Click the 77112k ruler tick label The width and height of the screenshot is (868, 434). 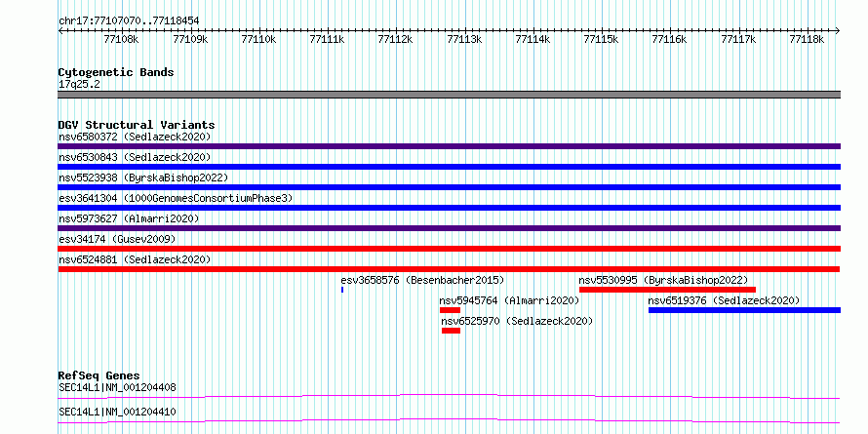pyautogui.click(x=395, y=39)
